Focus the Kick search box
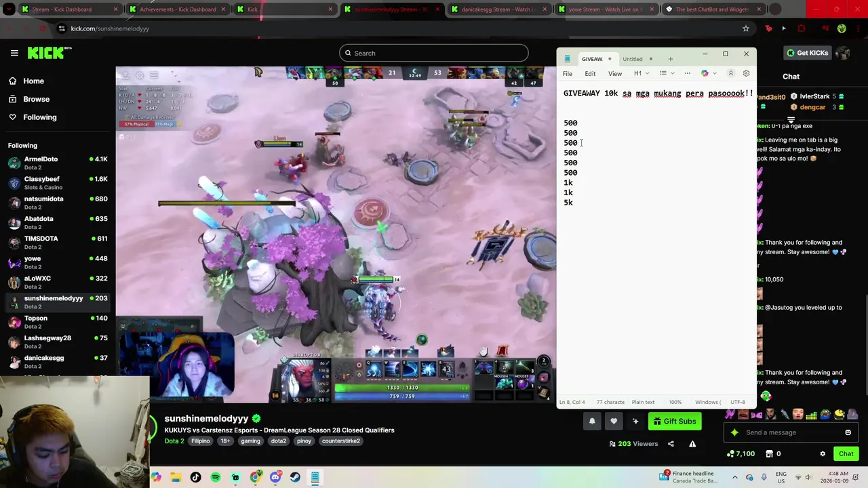868x488 pixels. pyautogui.click(x=434, y=53)
